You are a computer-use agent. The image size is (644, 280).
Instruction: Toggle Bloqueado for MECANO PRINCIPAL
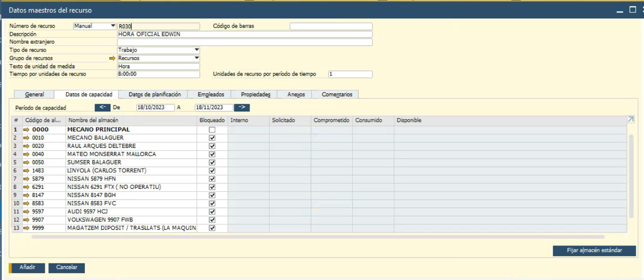[x=212, y=130]
